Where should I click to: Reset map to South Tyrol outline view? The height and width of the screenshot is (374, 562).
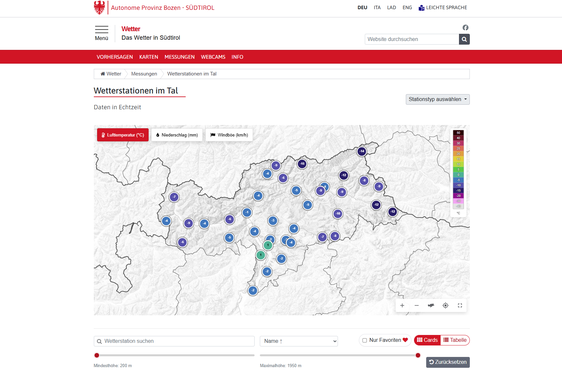(x=431, y=306)
